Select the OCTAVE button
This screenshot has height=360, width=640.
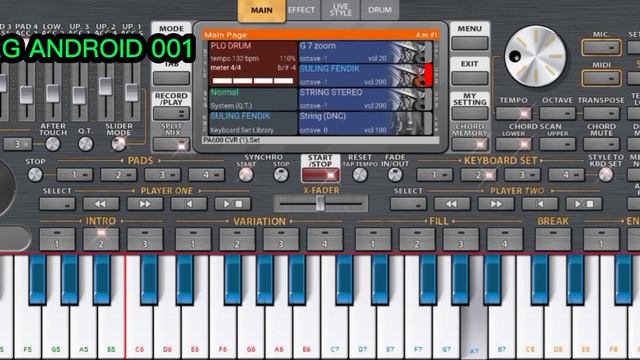(x=557, y=113)
